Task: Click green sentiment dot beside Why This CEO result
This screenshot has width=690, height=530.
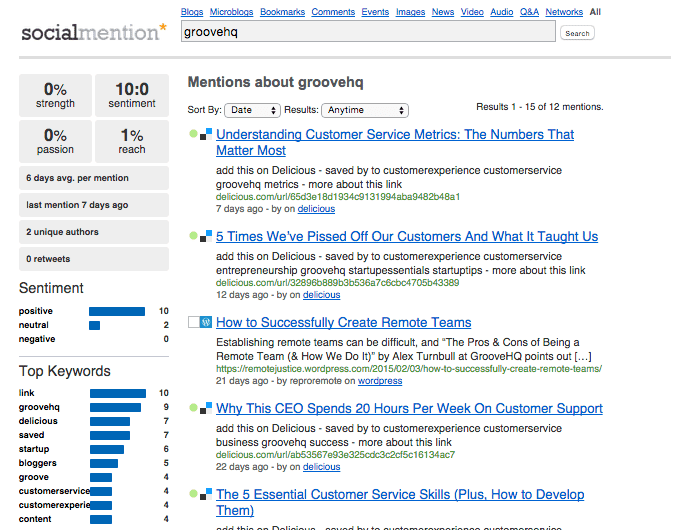Action: tap(192, 408)
